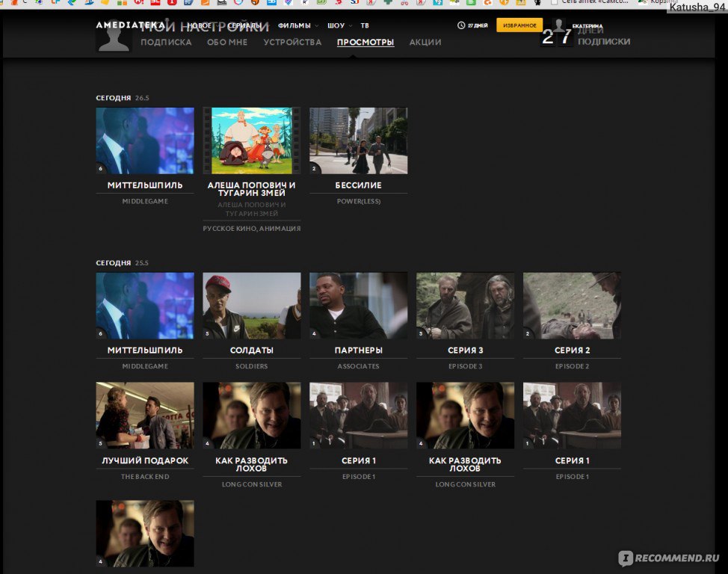Click the 'Soldiers' subtitle text
The width and height of the screenshot is (728, 574).
pyautogui.click(x=252, y=366)
